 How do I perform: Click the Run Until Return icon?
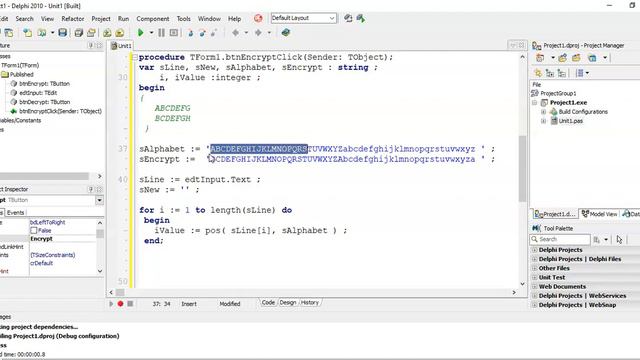click(x=214, y=33)
